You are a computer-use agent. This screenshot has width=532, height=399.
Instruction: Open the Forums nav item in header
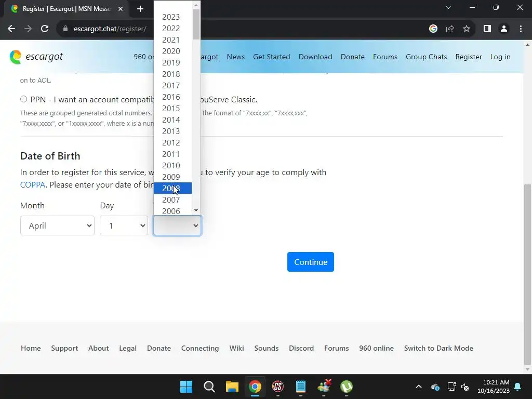pyautogui.click(x=385, y=57)
